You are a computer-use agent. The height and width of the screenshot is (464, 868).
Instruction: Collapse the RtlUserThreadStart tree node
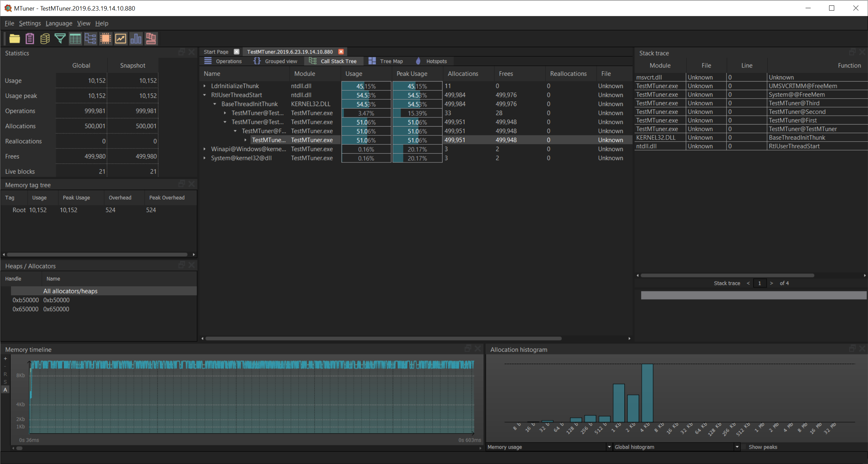click(204, 95)
